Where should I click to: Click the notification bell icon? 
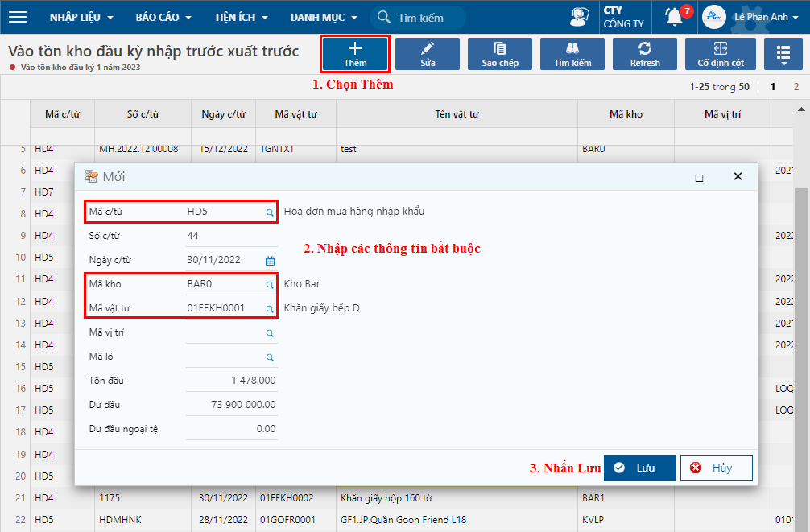(674, 17)
